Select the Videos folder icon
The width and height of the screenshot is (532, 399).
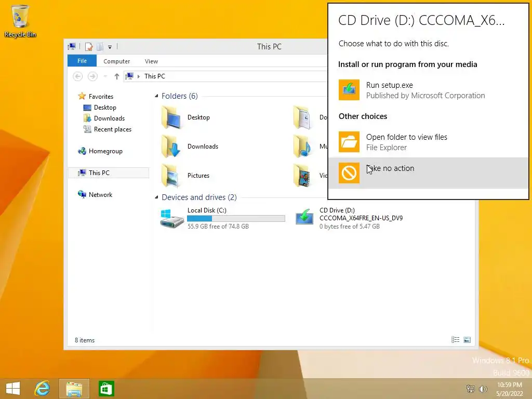(x=303, y=176)
